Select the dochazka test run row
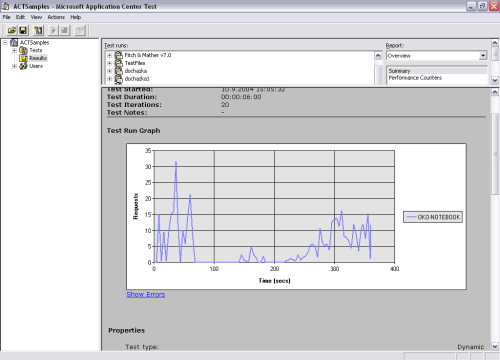The image size is (500, 360). 136,71
